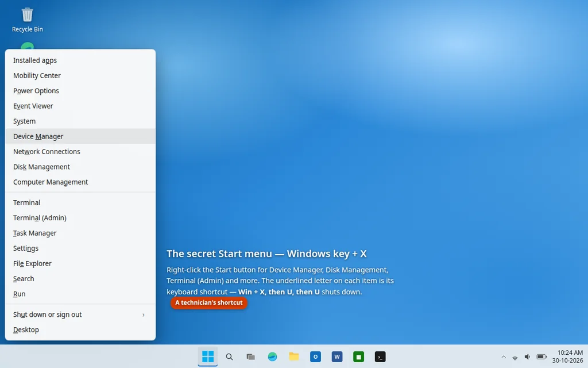Open the Recycle Bin desktop icon
588x368 pixels.
28,20
